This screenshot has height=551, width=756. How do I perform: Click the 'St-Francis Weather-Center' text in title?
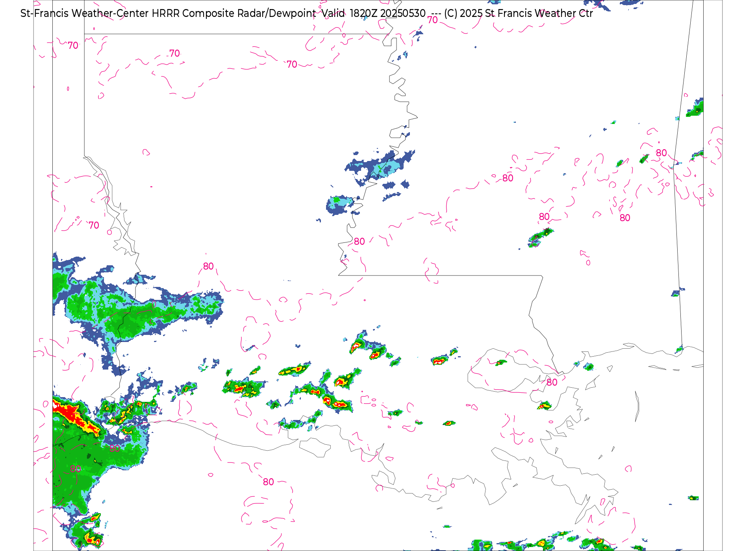(85, 13)
